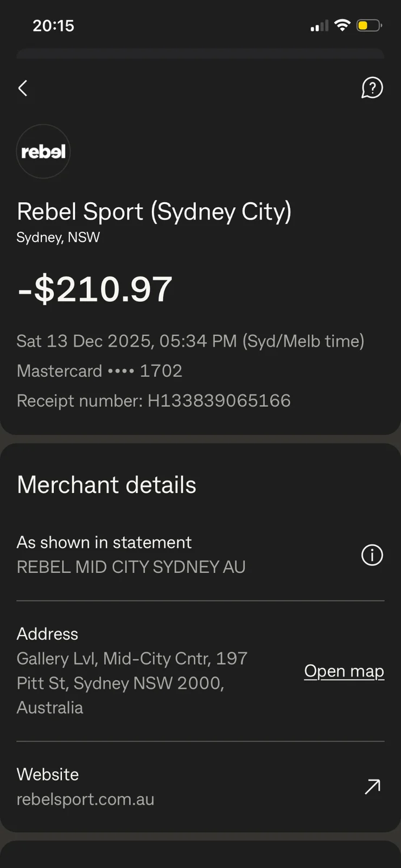Tap the 20:15 clock in status bar
This screenshot has width=401, height=868.
pyautogui.click(x=53, y=25)
